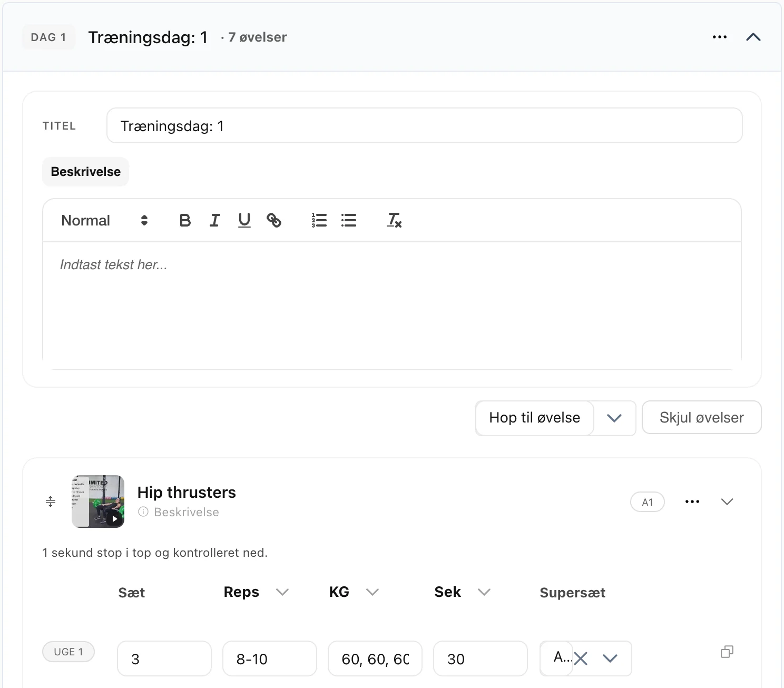Open the KG column dropdown
This screenshot has width=784, height=688.
pos(373,592)
